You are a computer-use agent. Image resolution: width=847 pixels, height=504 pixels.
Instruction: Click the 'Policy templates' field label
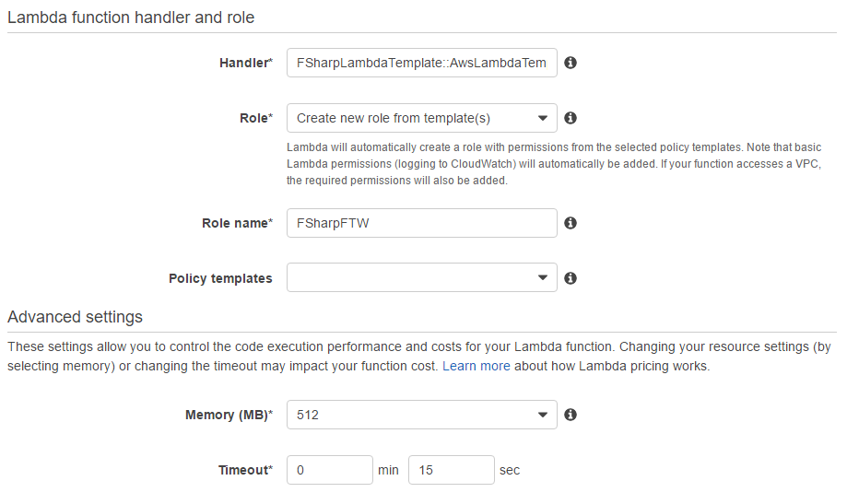[220, 278]
